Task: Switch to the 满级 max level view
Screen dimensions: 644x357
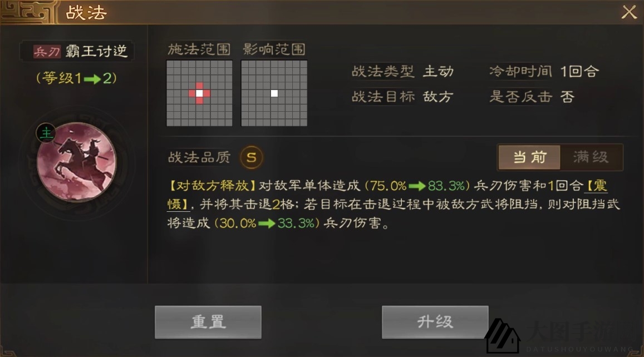Action: pos(591,157)
